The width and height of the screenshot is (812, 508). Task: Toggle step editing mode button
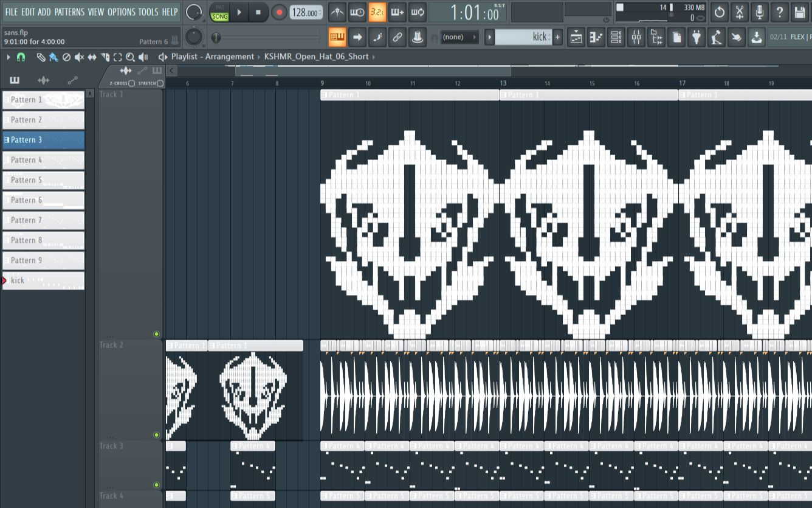click(377, 37)
